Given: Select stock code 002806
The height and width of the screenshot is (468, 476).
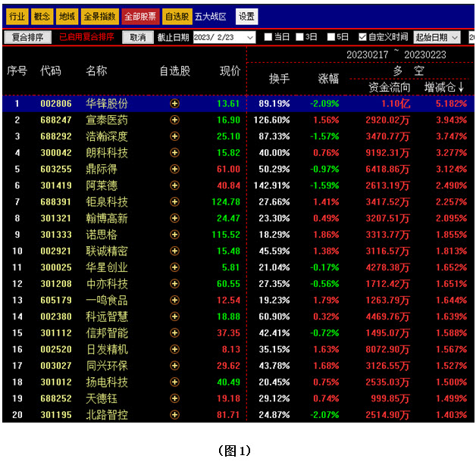Looking at the screenshot, I should click(56, 104).
